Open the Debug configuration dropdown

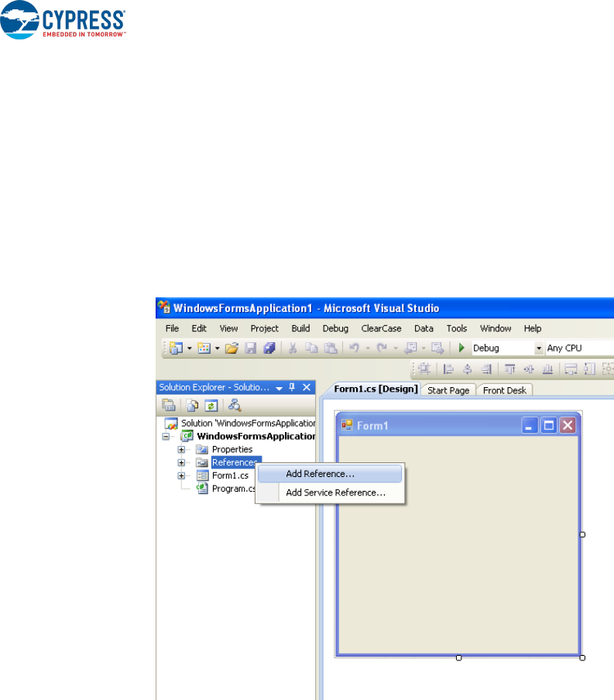click(539, 348)
